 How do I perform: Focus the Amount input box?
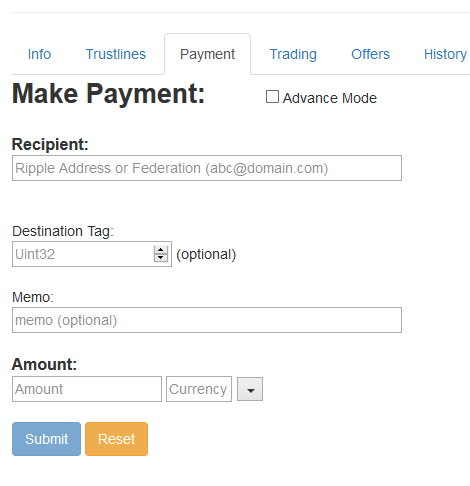click(87, 389)
